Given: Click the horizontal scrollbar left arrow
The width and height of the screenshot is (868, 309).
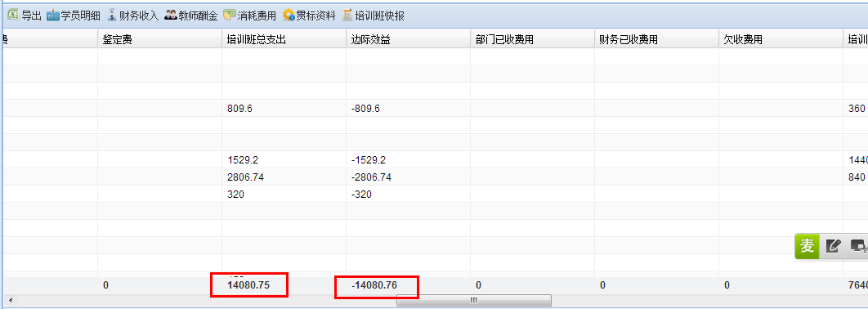Looking at the screenshot, I should click(10, 300).
